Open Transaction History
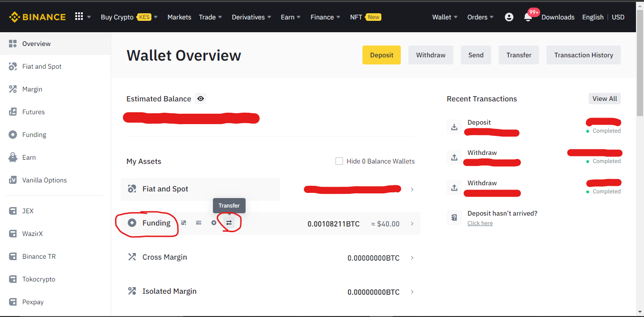 click(x=583, y=55)
